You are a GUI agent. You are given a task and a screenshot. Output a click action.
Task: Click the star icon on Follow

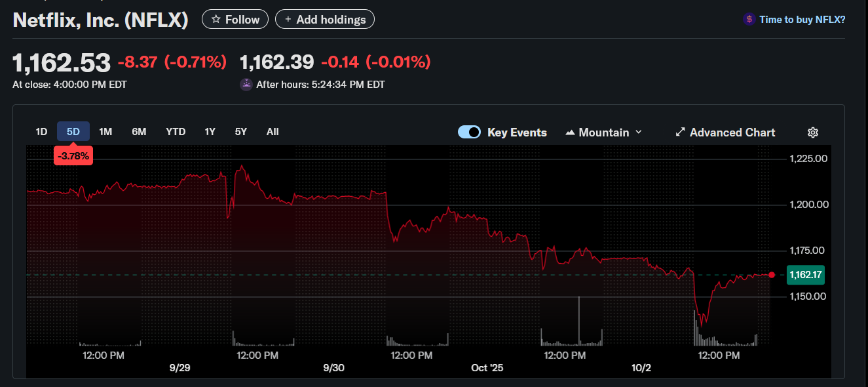point(216,20)
